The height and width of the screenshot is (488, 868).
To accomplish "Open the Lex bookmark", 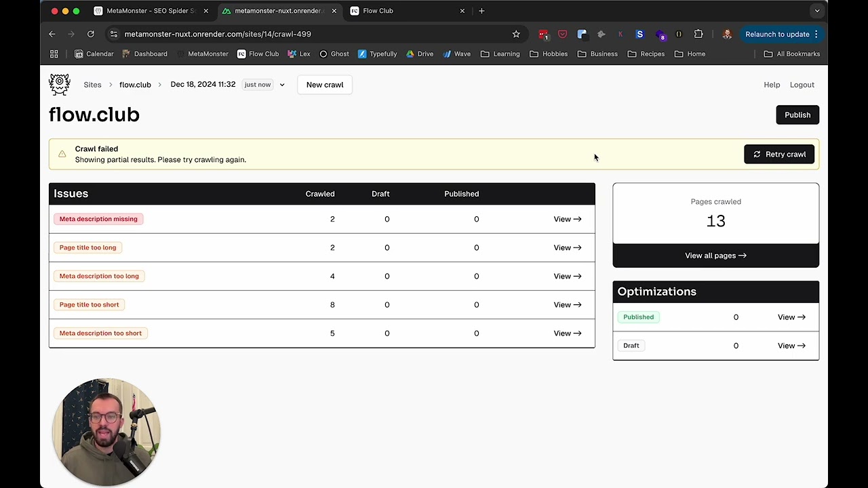I will [299, 54].
